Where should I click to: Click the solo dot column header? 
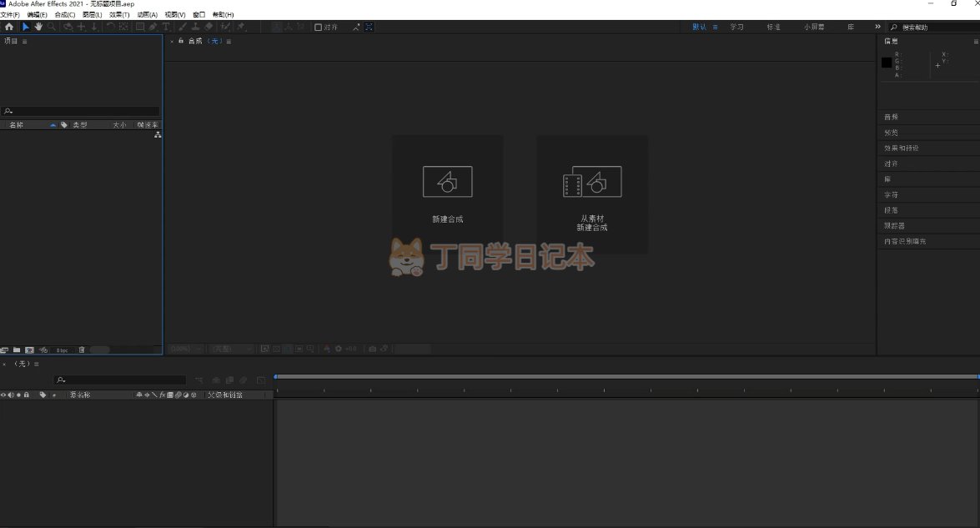pos(18,395)
